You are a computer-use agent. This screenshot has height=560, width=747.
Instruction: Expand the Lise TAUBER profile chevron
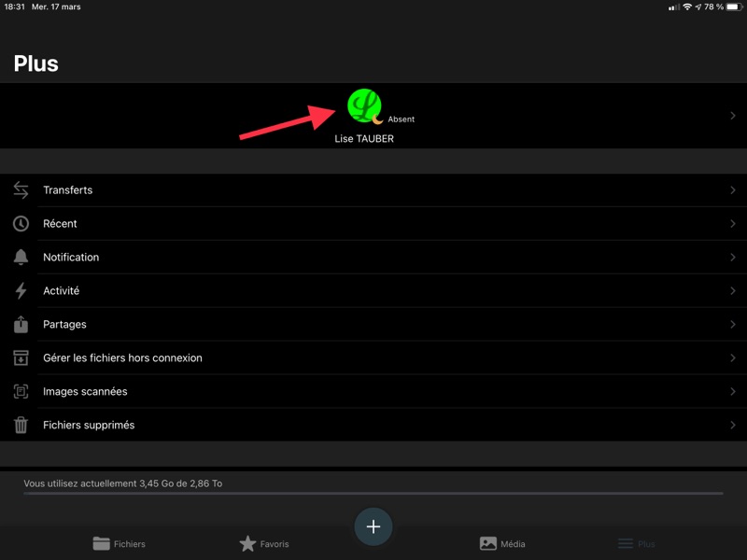click(732, 116)
